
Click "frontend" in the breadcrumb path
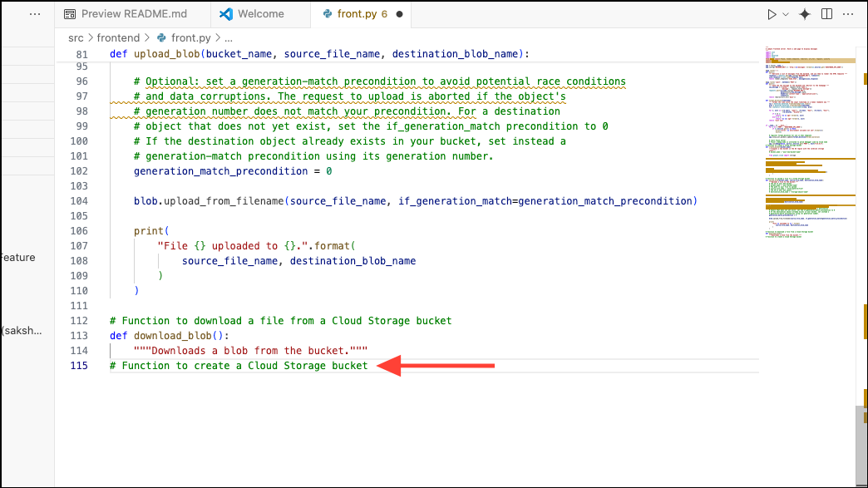(119, 37)
